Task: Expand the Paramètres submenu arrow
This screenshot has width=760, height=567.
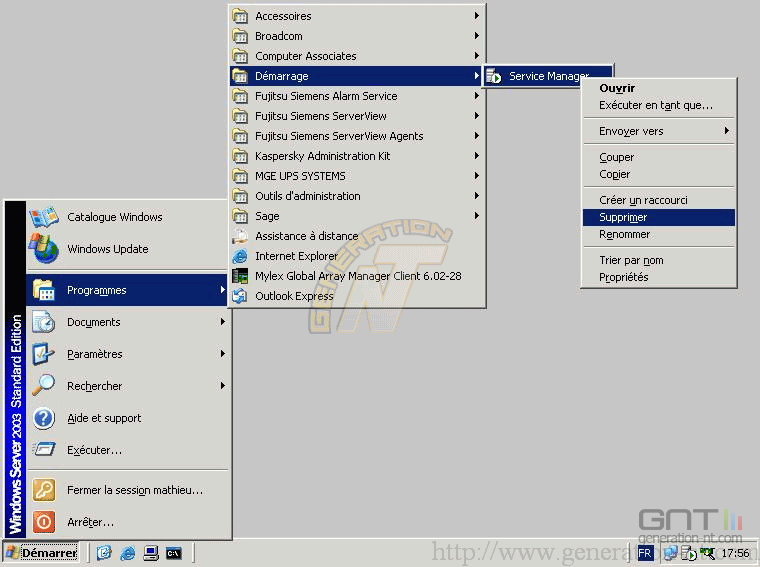Action: click(x=222, y=354)
